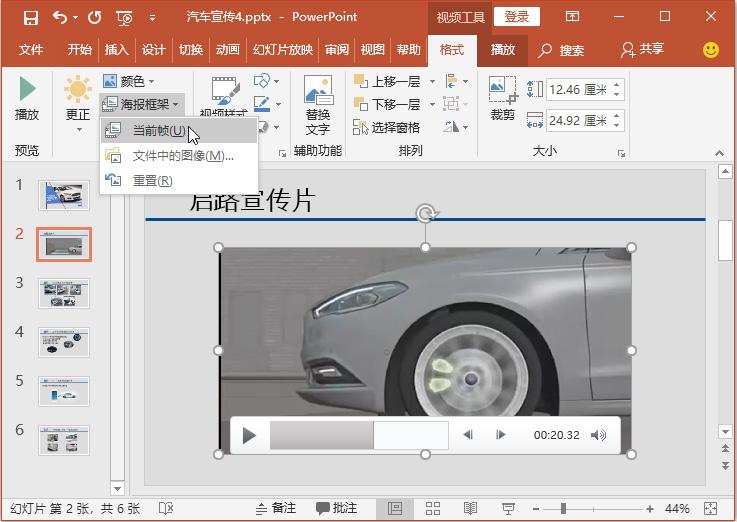The height and width of the screenshot is (522, 737).
Task: Choose 重置(R) menu entry
Action: [179, 180]
